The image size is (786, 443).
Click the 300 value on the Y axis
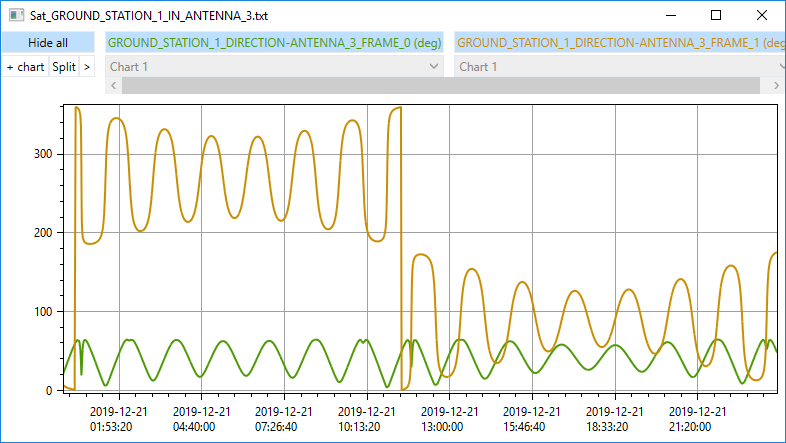pos(40,154)
